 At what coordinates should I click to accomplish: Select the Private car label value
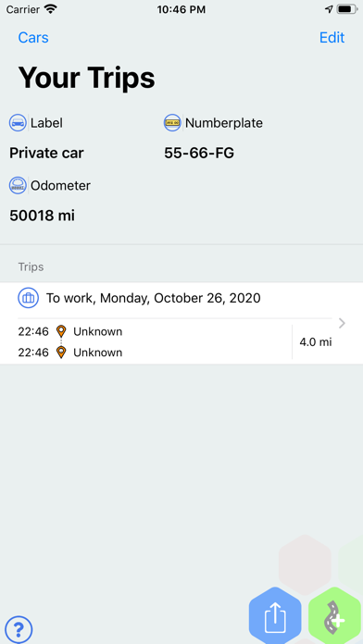[46, 154]
